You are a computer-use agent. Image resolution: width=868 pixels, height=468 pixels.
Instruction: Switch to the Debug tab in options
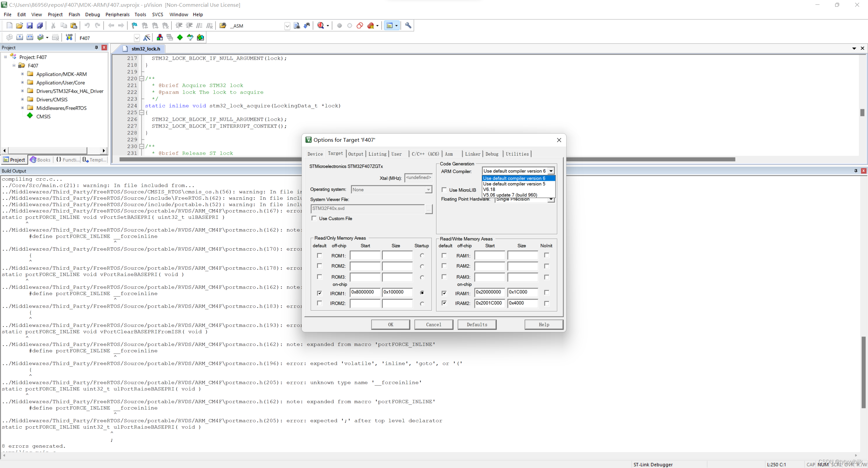[x=492, y=154]
